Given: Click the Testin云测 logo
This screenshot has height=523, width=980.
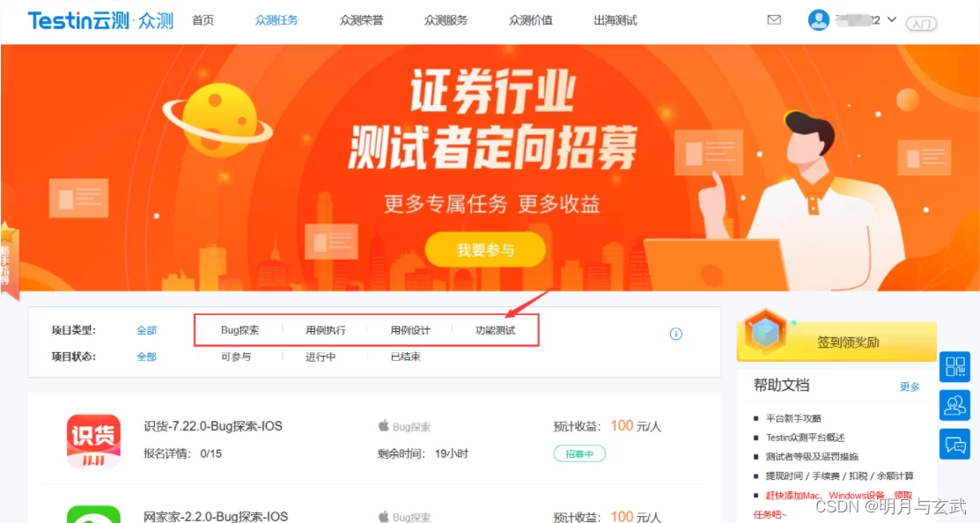Looking at the screenshot, I should click(x=100, y=20).
